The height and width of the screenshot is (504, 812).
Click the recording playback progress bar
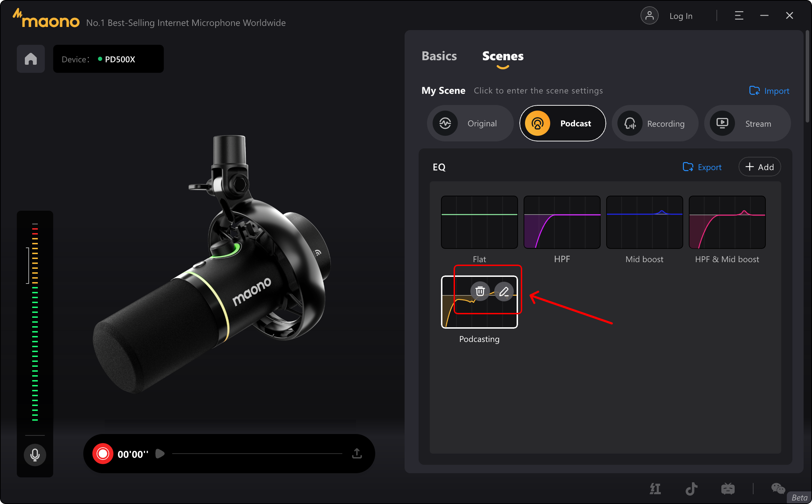coord(257,454)
